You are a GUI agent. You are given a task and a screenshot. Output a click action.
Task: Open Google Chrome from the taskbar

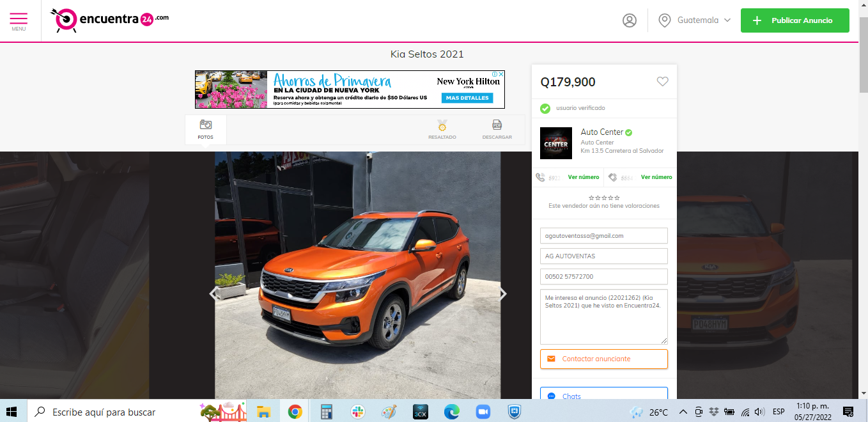point(295,412)
